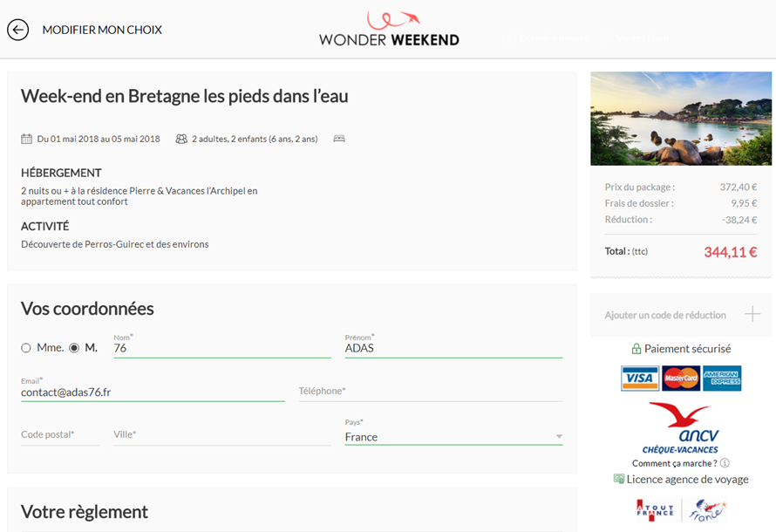The image size is (776, 532).
Task: Click the title Week-end en Bretagne les pieds dans l'eau
Action: (185, 96)
